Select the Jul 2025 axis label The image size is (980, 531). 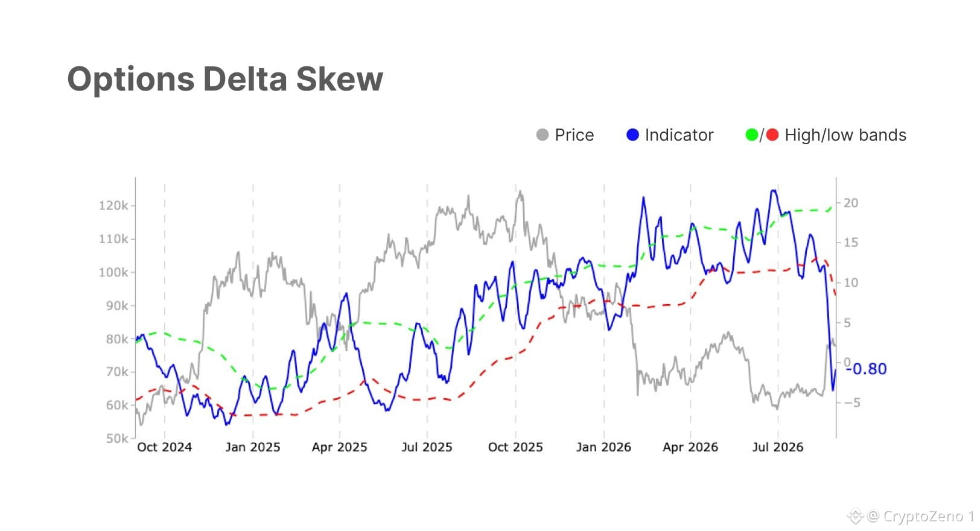pyautogui.click(x=427, y=447)
